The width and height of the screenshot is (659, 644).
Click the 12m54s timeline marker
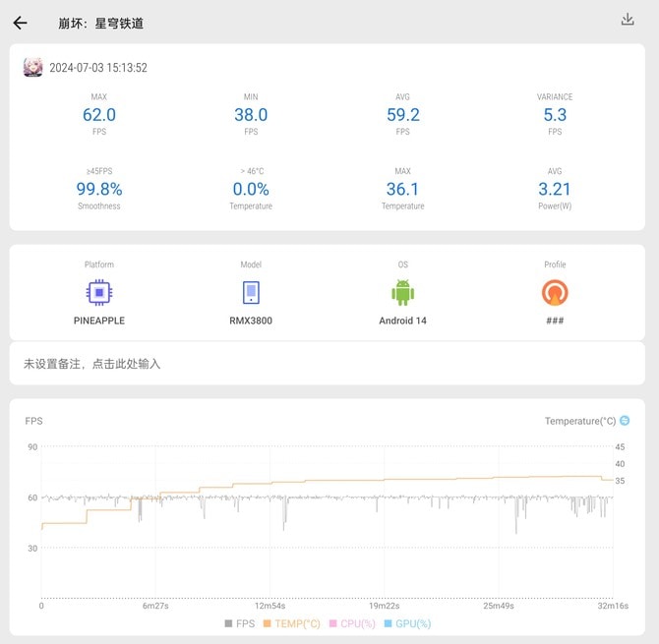(269, 606)
